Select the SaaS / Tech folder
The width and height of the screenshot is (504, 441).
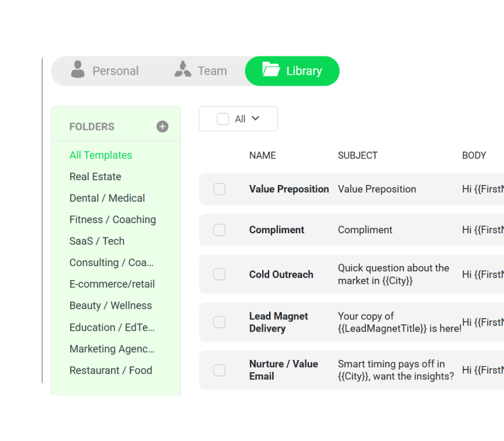pyautogui.click(x=97, y=241)
